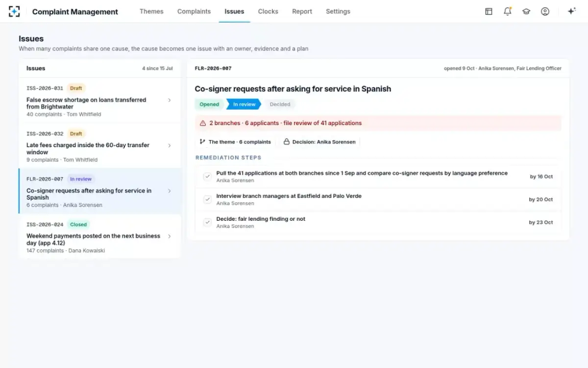Select the Issues tab
Image resolution: width=588 pixels, height=368 pixels.
234,11
